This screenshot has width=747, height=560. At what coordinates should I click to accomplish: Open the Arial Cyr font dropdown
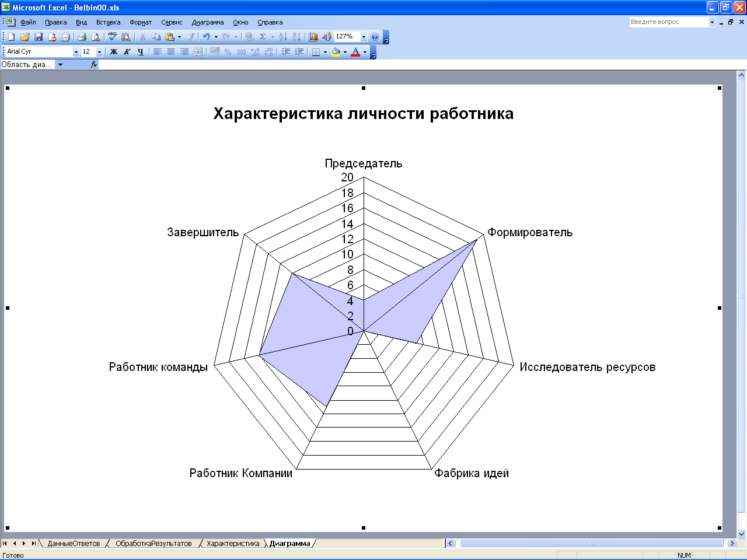(x=76, y=52)
